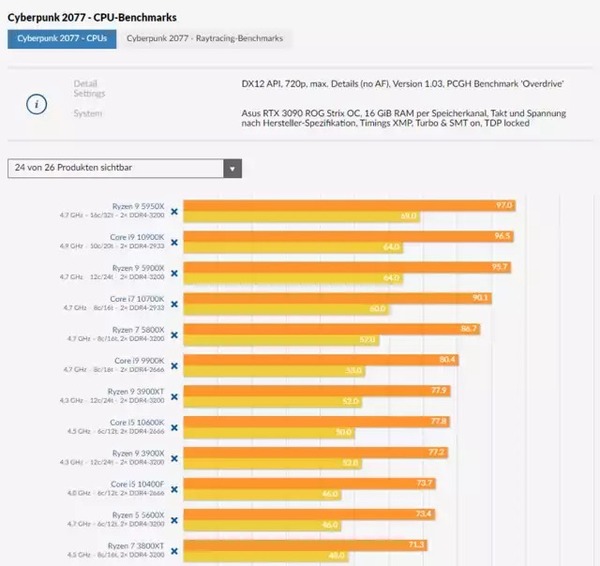Screen dimensions: 600x566
Task: Remove Ryzen 7 5800X from the chart
Action: (x=174, y=335)
